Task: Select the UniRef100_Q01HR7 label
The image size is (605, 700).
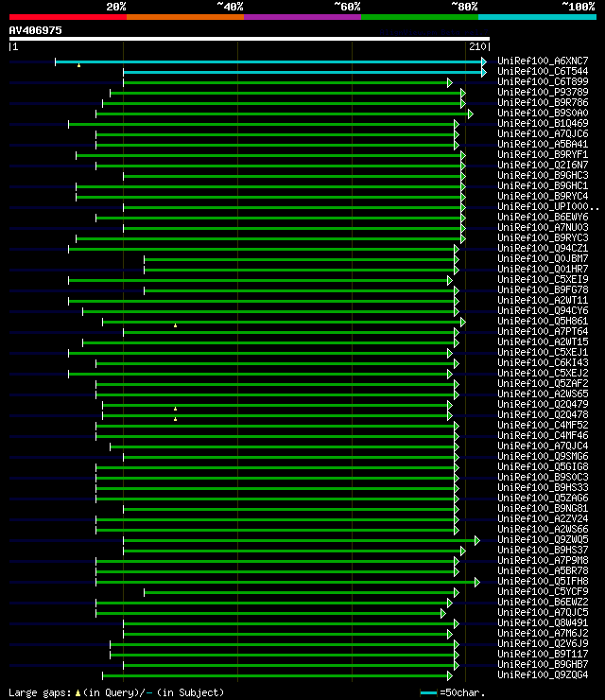Action: [x=543, y=270]
